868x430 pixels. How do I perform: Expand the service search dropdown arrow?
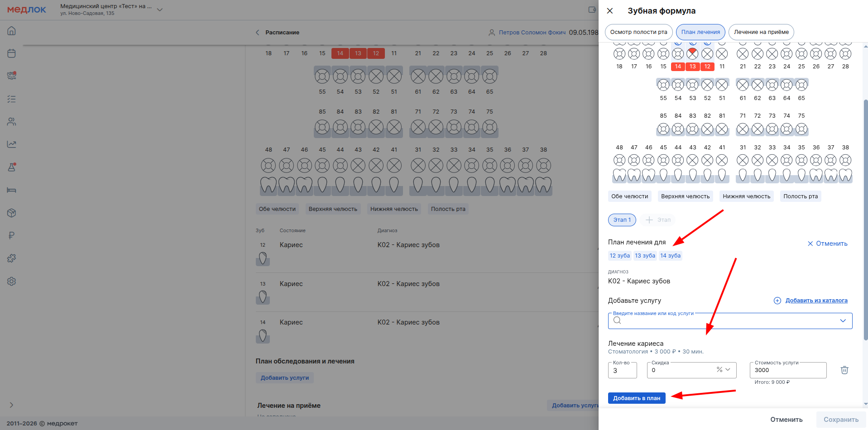(843, 320)
